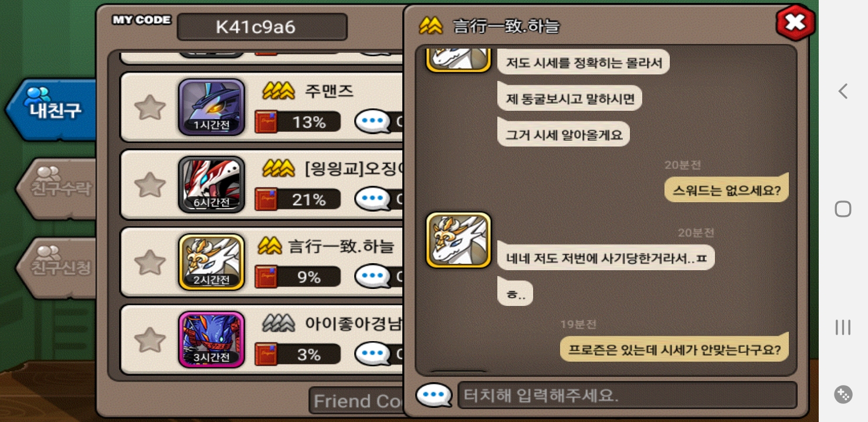Viewport: 868px width, 422px height.
Task: Toggle favorite star for 言行一致.하늘 friend
Action: pos(150,262)
